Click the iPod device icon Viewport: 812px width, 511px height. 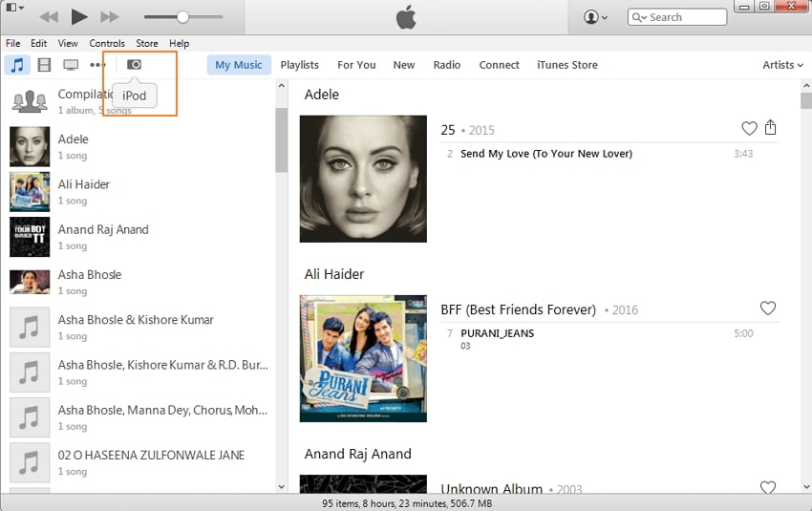pyautogui.click(x=134, y=65)
